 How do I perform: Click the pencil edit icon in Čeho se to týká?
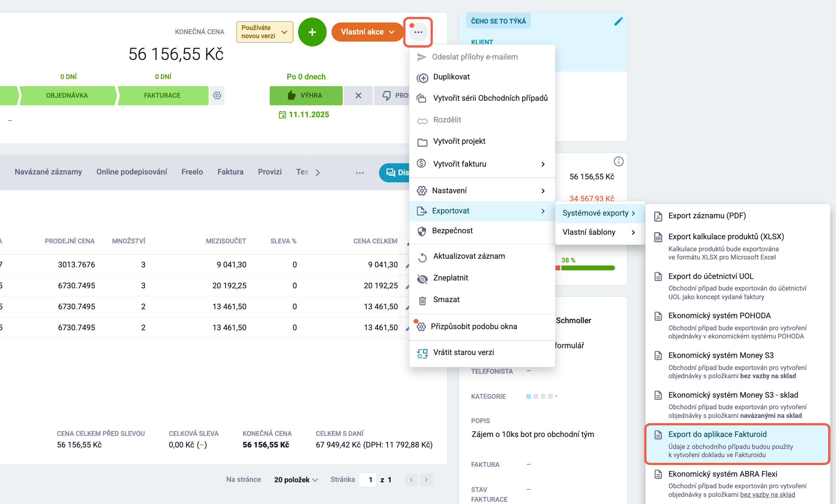618,21
